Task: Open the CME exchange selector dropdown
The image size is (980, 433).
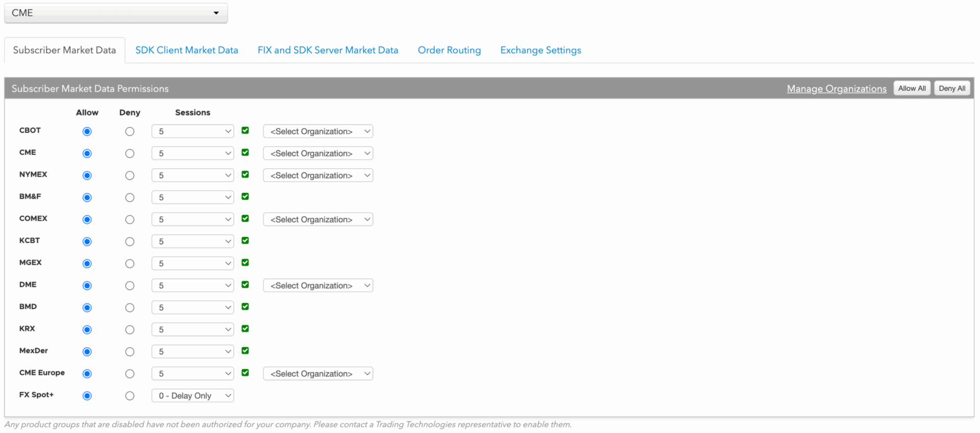Action: (116, 13)
